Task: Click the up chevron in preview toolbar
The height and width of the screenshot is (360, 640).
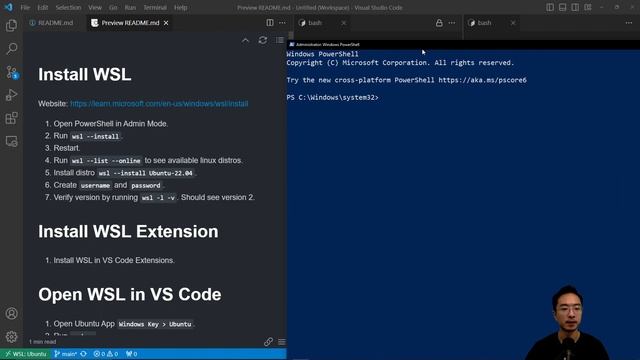Action: (245, 40)
